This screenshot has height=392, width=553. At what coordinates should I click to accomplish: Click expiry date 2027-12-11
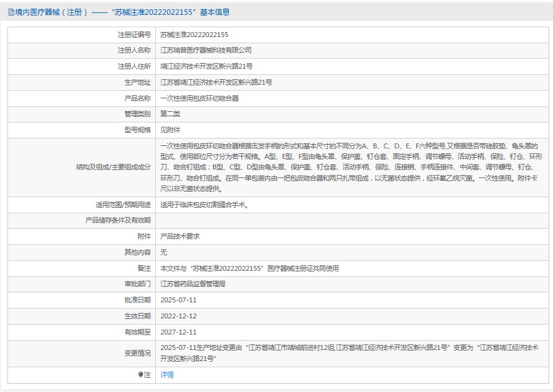point(178,332)
